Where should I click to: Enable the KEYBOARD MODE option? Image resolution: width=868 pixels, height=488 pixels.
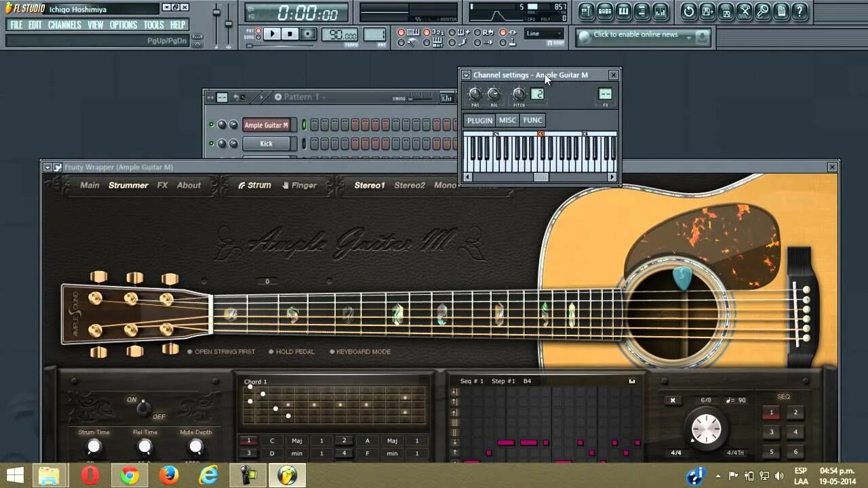(x=359, y=352)
